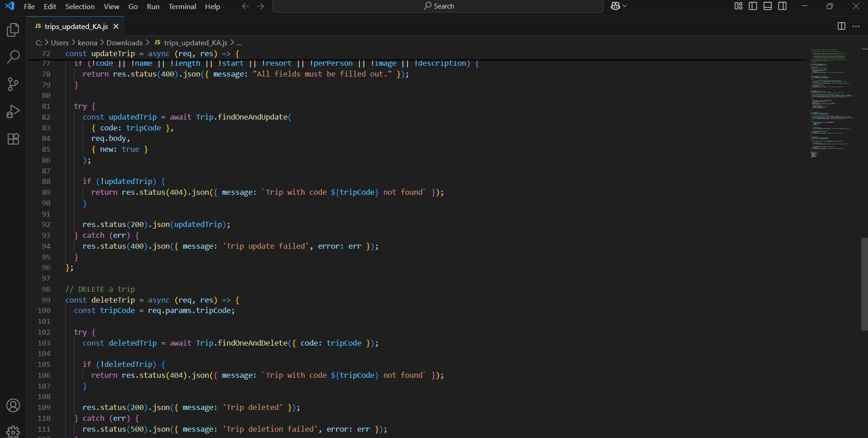Open the Go menu
Screen dimensions: 868x438
tap(133, 6)
